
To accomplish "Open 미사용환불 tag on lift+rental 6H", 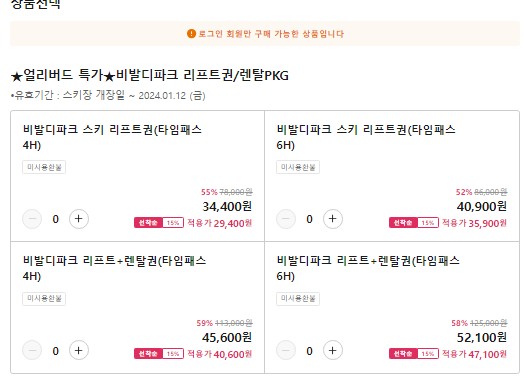I will tap(298, 298).
